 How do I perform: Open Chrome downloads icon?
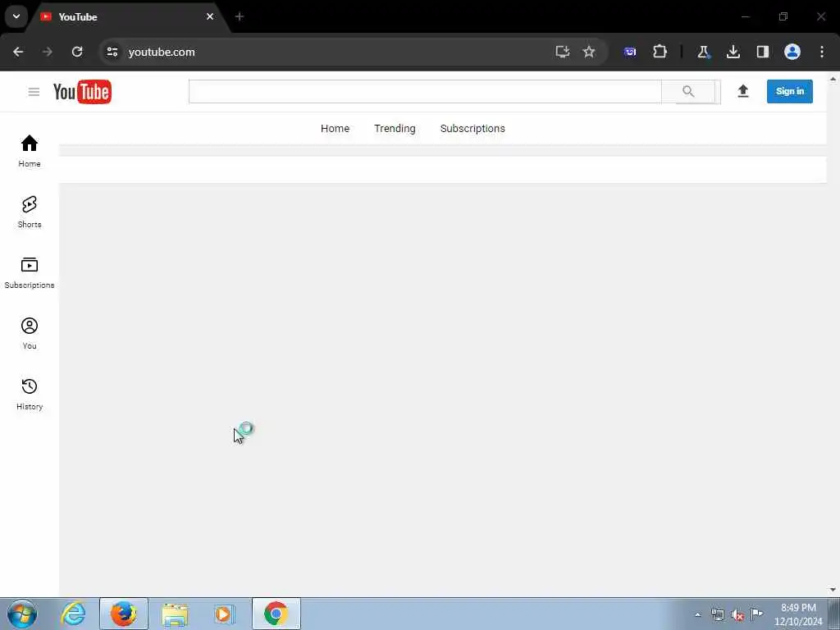pos(733,52)
